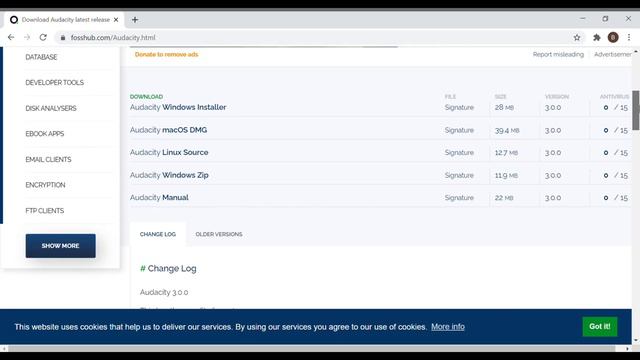Click the address bar URL field
Screen dimensions: 640x360
(318, 38)
